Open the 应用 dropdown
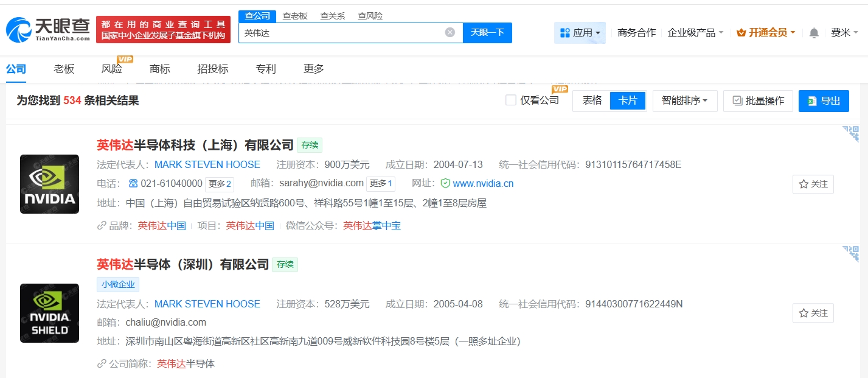Viewport: 868px width, 378px height. click(x=580, y=33)
